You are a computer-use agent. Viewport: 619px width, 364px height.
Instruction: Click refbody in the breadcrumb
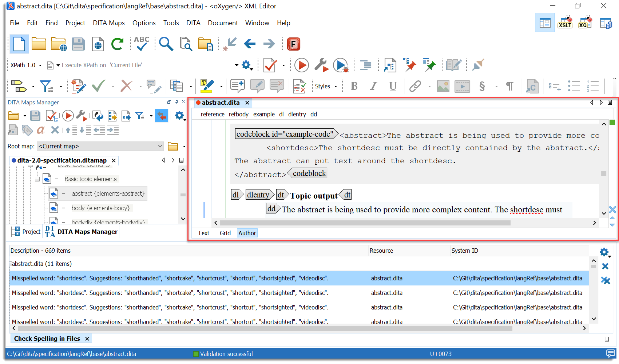pyautogui.click(x=239, y=114)
